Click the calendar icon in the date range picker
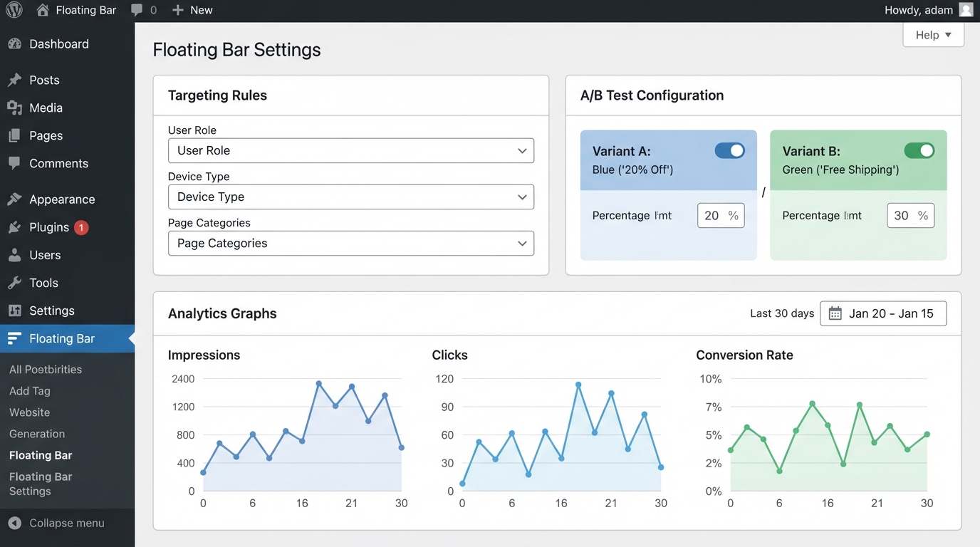 (x=834, y=313)
